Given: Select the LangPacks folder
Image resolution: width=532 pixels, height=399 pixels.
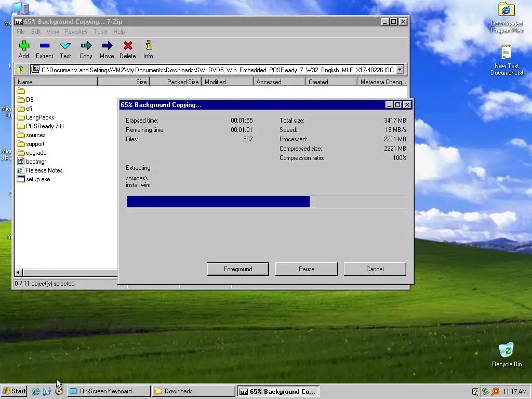Looking at the screenshot, I should click(36, 117).
